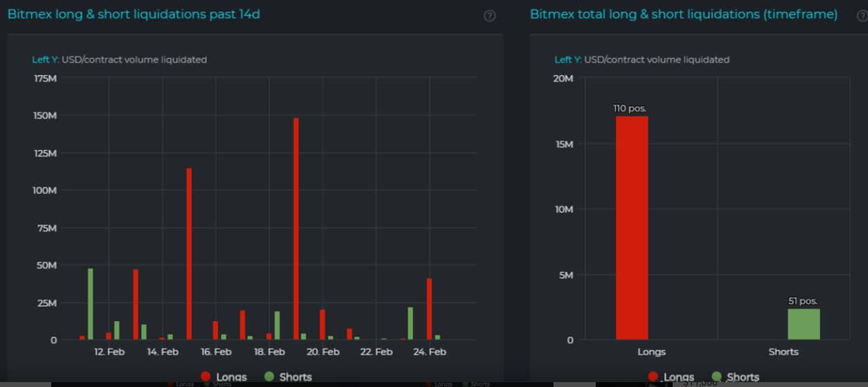The image size is (868, 387).
Task: Open help for the 14d liquidations chart
Action: (x=490, y=16)
